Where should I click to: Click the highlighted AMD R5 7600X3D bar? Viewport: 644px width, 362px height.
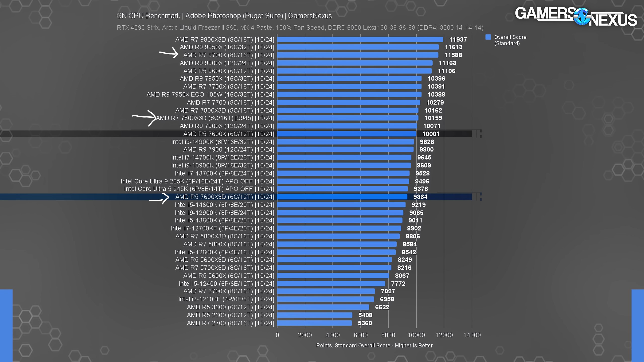tap(342, 197)
